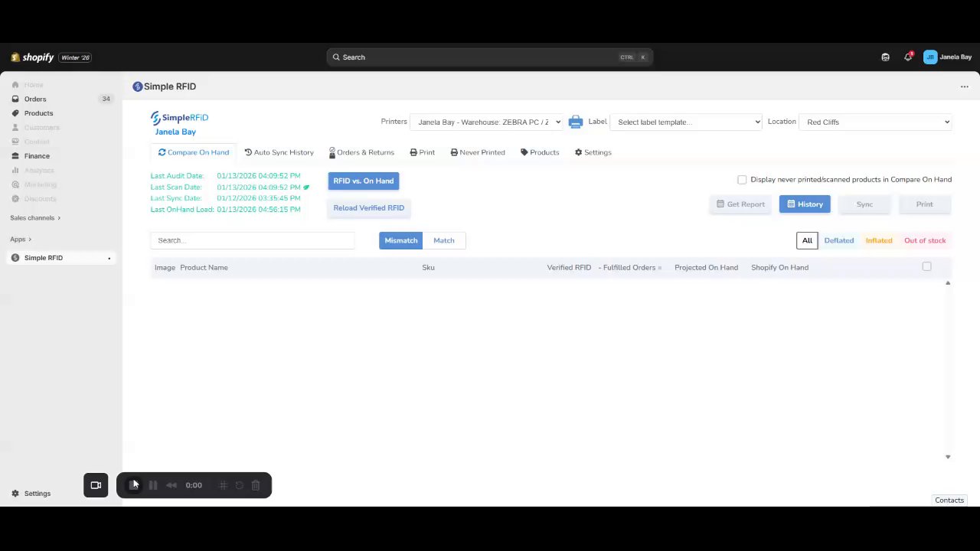Click the Simple RFID sidebar app icon

click(15, 258)
